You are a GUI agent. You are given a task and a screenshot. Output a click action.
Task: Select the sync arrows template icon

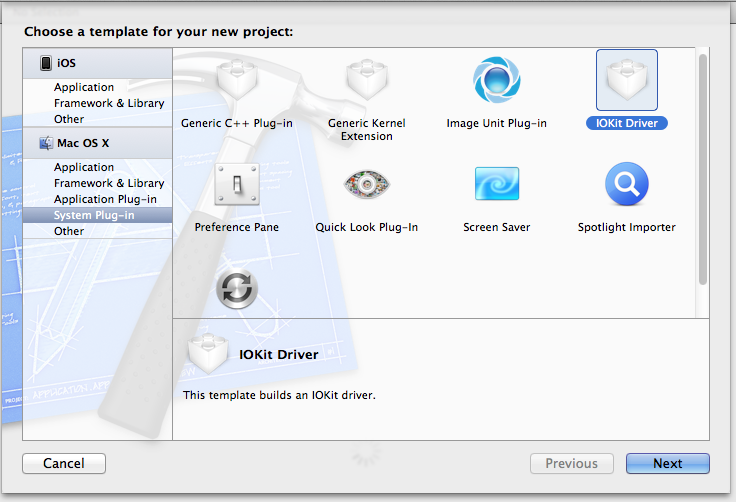point(237,289)
